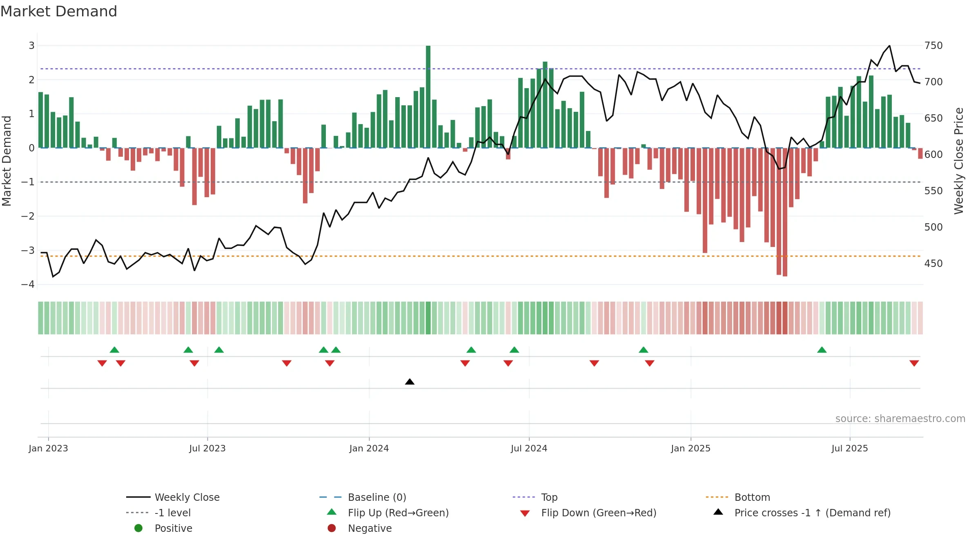
Task: Select the 'Bottom' legend label
Action: click(752, 497)
